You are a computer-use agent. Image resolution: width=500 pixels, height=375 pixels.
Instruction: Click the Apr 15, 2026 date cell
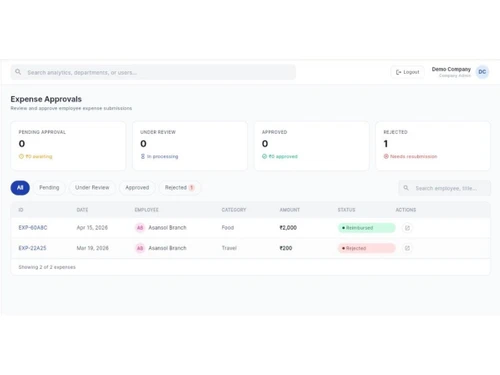[92, 228]
